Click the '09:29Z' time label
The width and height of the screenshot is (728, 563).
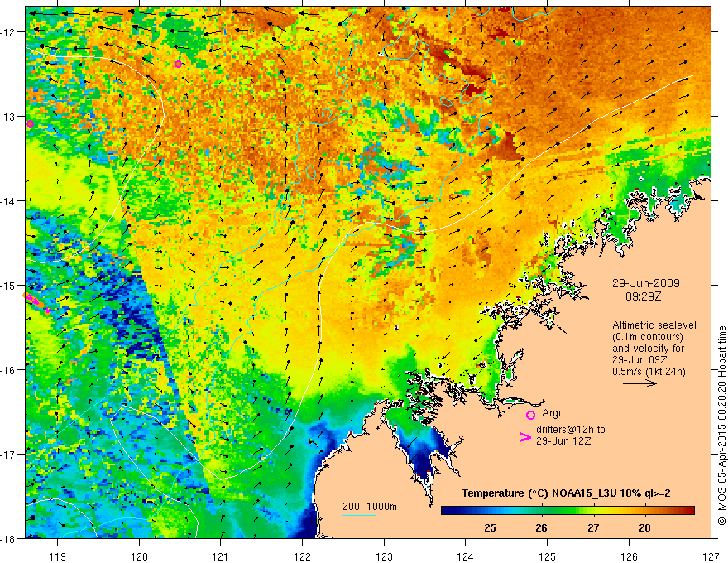click(x=643, y=296)
